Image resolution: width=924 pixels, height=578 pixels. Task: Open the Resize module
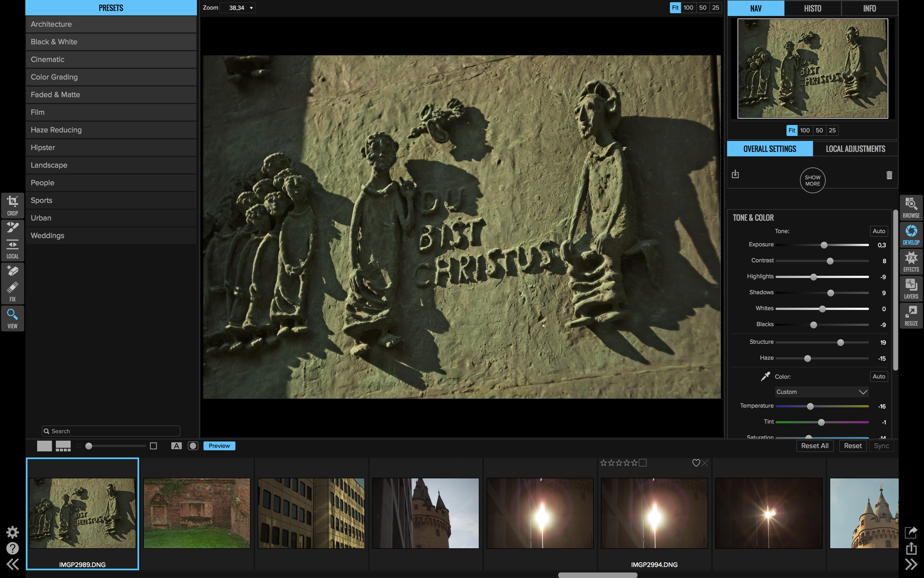911,315
